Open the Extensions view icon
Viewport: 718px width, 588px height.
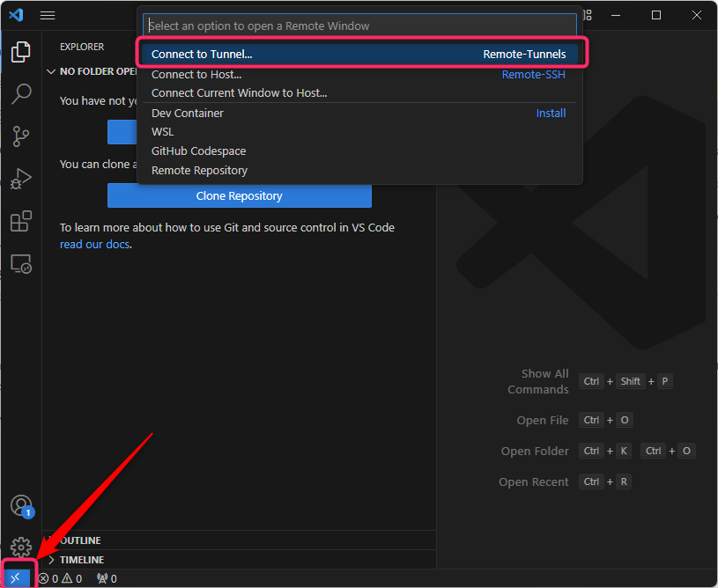pos(20,221)
